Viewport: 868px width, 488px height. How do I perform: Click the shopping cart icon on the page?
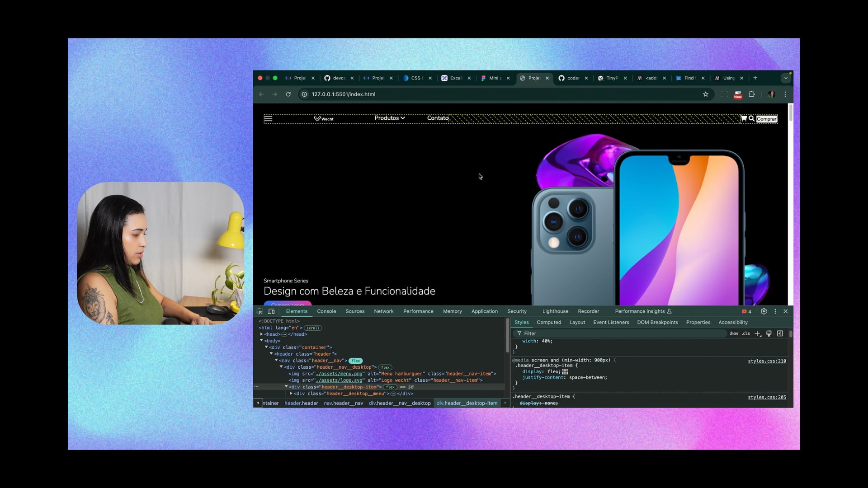[743, 118]
